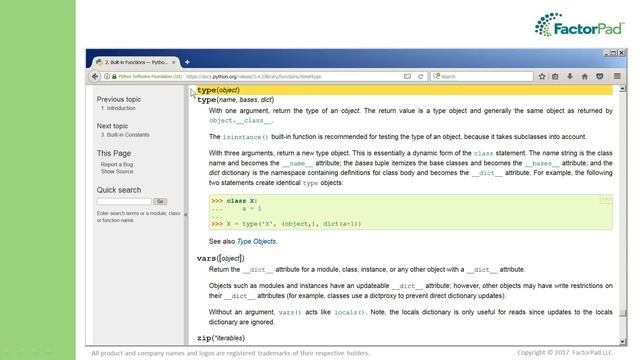Image resolution: width=640 pixels, height=360 pixels.
Task: Open the Firefox hamburger menu
Action: click(x=617, y=76)
